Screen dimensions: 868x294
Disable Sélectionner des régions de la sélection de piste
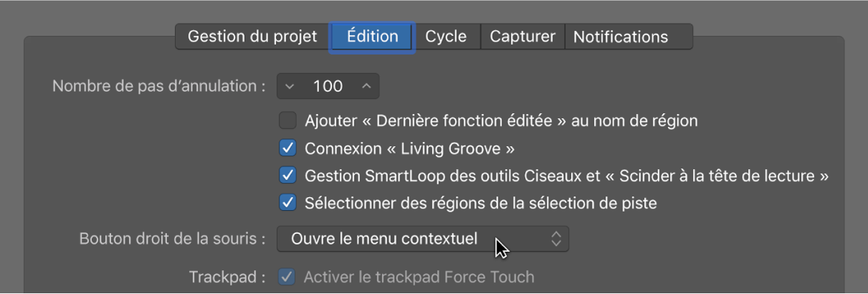(288, 203)
